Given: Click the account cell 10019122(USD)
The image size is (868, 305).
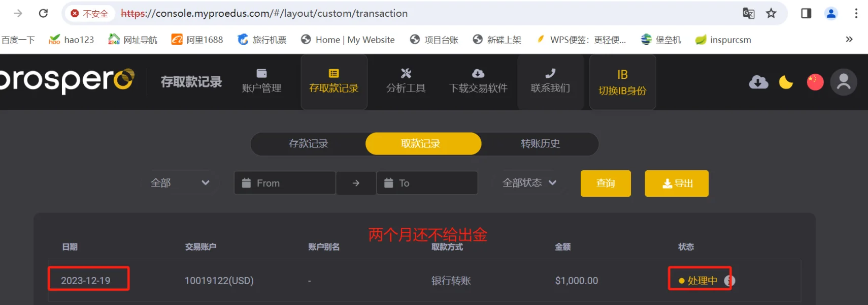Looking at the screenshot, I should pos(219,281).
